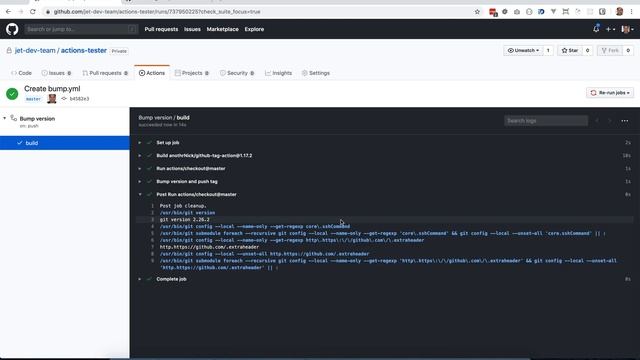The width and height of the screenshot is (640, 360).
Task: Open the log options three-dot menu
Action: point(624,121)
